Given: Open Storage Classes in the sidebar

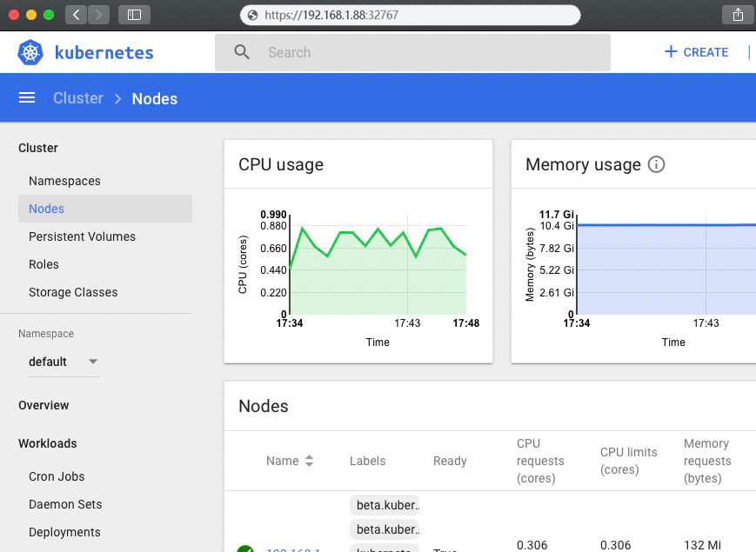Looking at the screenshot, I should click(x=73, y=292).
